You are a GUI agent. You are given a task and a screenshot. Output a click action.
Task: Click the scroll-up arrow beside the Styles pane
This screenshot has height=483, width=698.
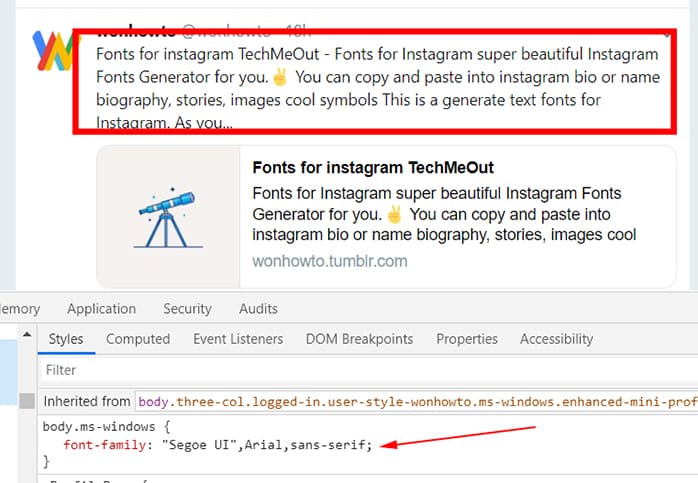pos(27,334)
